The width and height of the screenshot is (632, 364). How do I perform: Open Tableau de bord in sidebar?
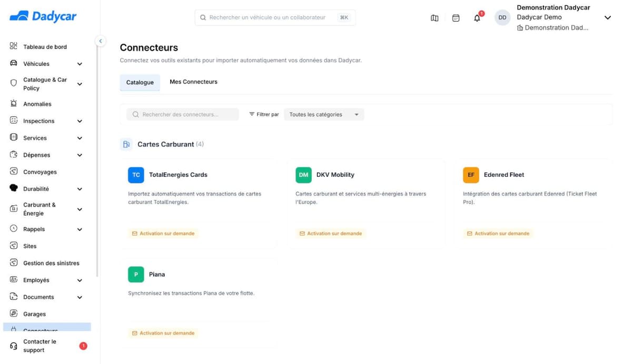pyautogui.click(x=45, y=47)
